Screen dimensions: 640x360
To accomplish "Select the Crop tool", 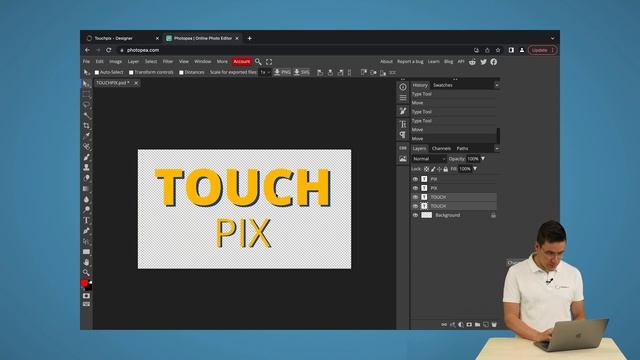I will coord(86,126).
